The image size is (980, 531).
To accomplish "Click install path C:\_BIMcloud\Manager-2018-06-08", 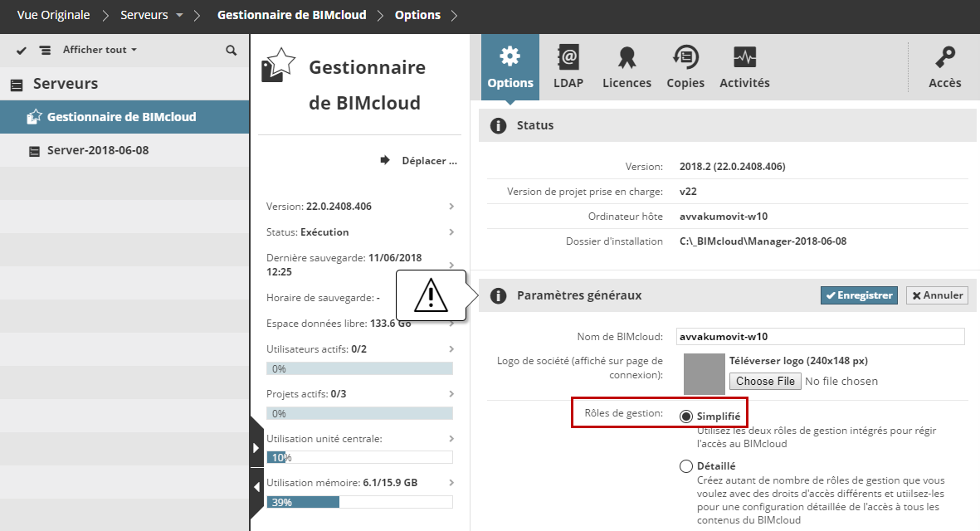I will (x=763, y=241).
